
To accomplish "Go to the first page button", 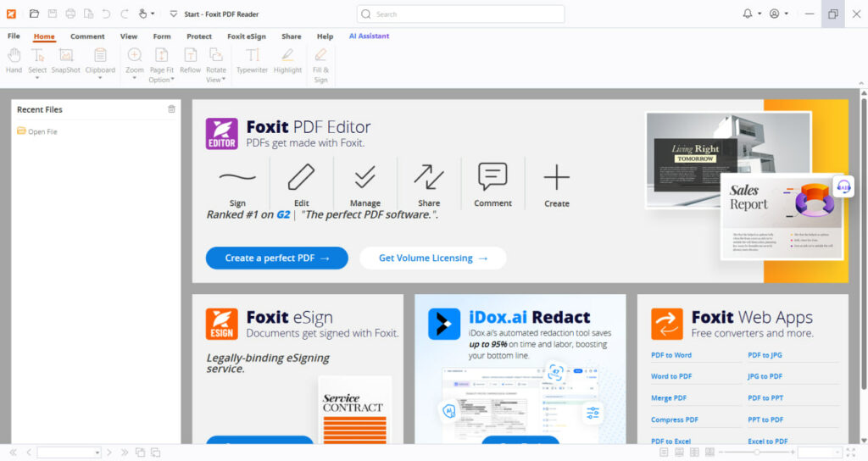I will click(14, 453).
